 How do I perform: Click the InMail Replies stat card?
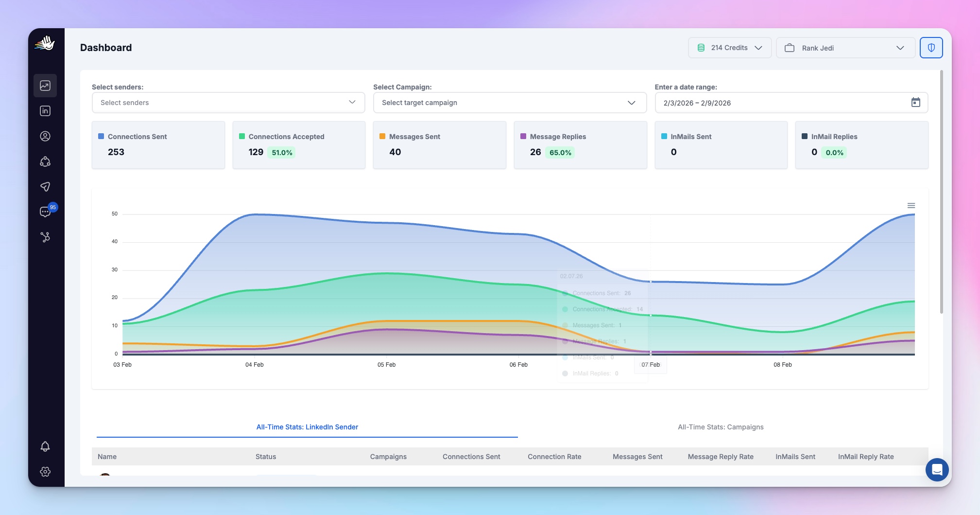(x=861, y=145)
